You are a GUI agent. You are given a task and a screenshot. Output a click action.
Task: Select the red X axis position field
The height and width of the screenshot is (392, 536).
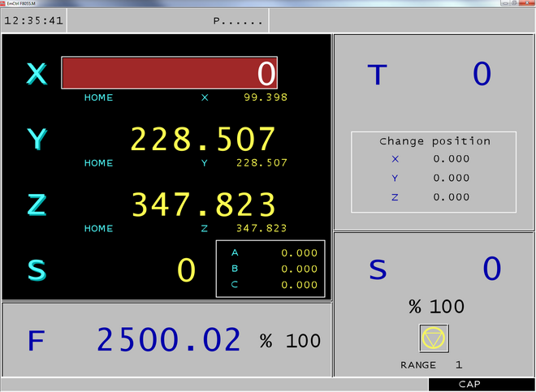(169, 73)
